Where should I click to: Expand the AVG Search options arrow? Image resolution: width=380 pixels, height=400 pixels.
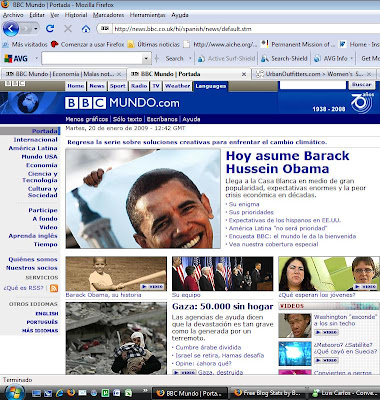pyautogui.click(x=190, y=59)
